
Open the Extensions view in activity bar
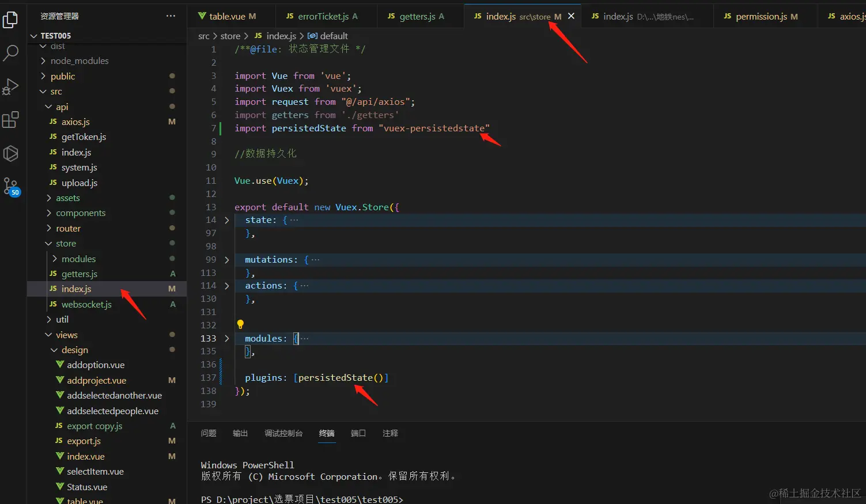pyautogui.click(x=10, y=120)
